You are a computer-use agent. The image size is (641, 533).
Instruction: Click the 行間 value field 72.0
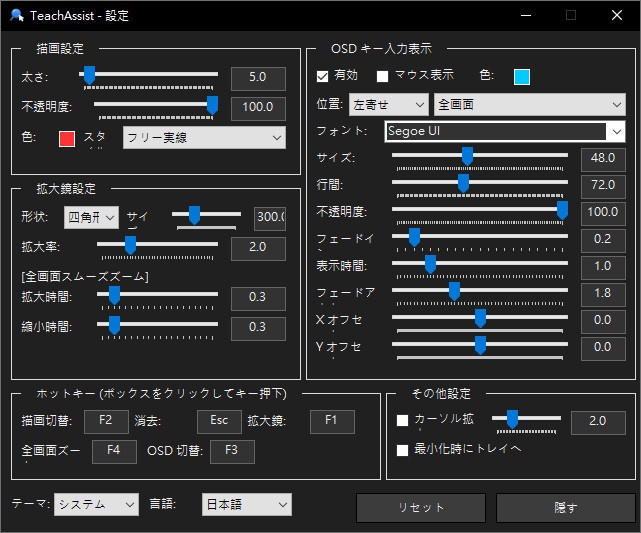(603, 187)
